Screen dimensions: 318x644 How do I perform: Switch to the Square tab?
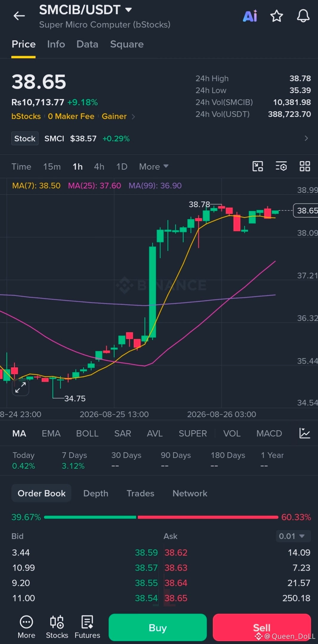[x=127, y=44]
